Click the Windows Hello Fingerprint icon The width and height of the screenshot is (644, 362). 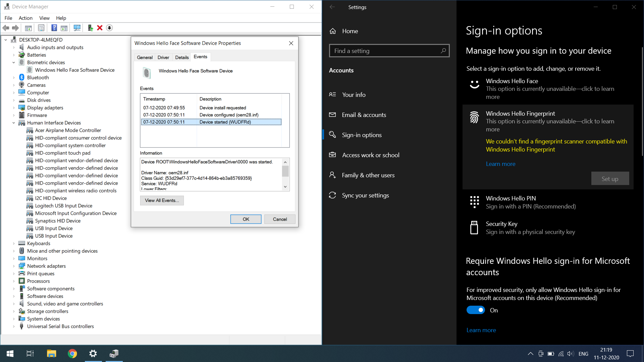tap(474, 117)
